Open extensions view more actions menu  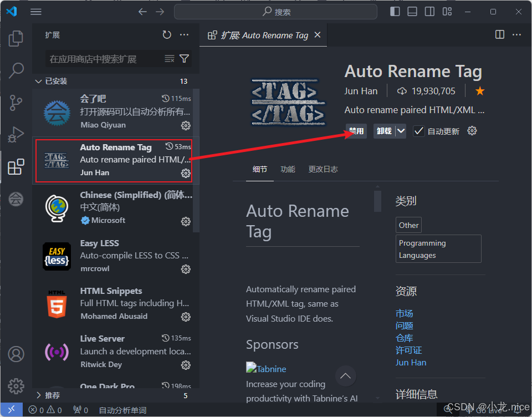click(x=184, y=34)
